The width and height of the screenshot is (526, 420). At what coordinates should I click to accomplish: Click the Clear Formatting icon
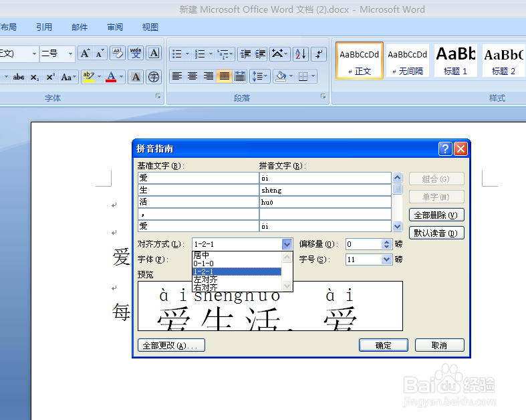pyautogui.click(x=118, y=54)
